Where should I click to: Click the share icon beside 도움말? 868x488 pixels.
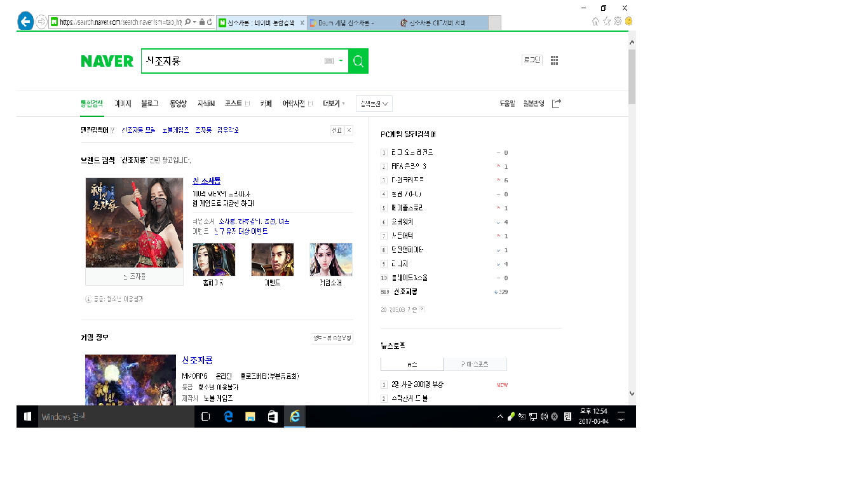557,104
